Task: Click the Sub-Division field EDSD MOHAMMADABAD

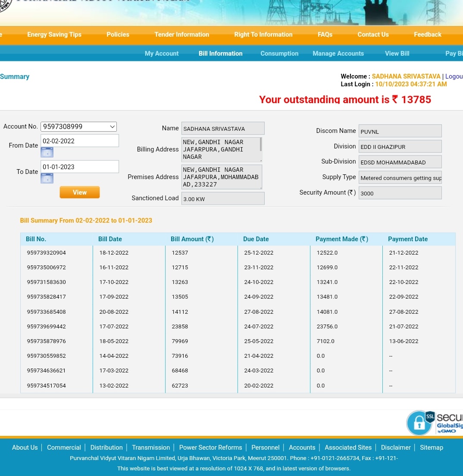Action: 400,162
